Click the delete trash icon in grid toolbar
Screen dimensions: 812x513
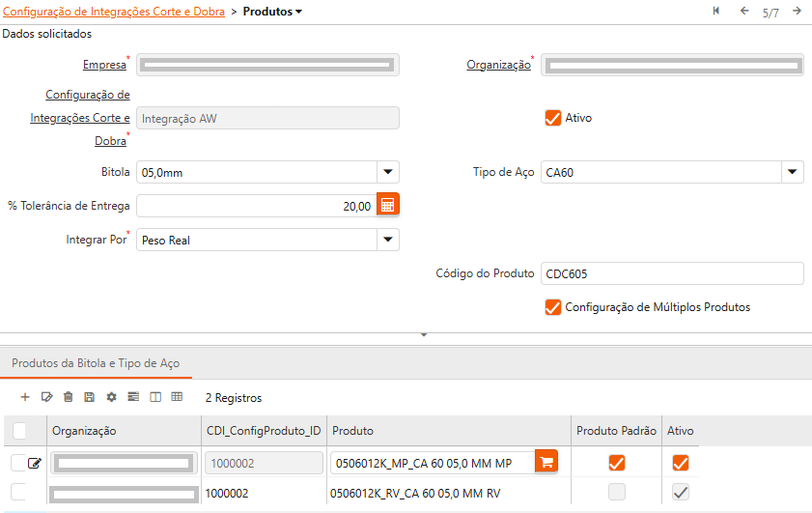pos(68,397)
